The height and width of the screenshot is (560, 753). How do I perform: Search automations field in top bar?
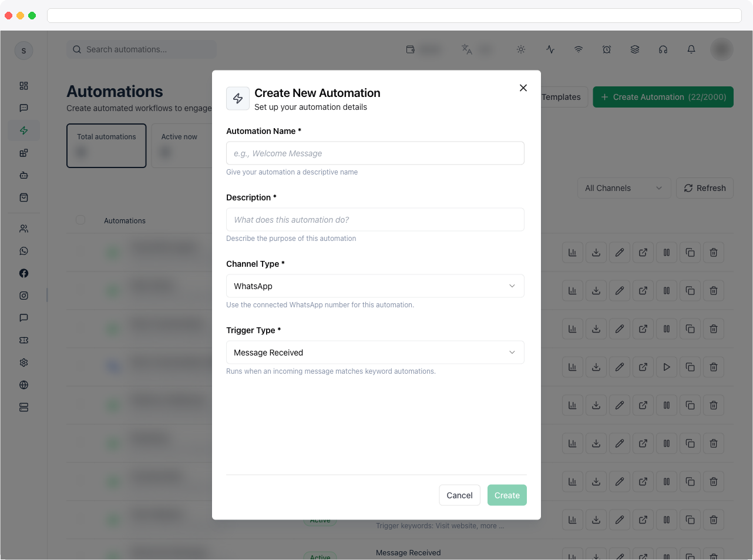click(x=142, y=49)
